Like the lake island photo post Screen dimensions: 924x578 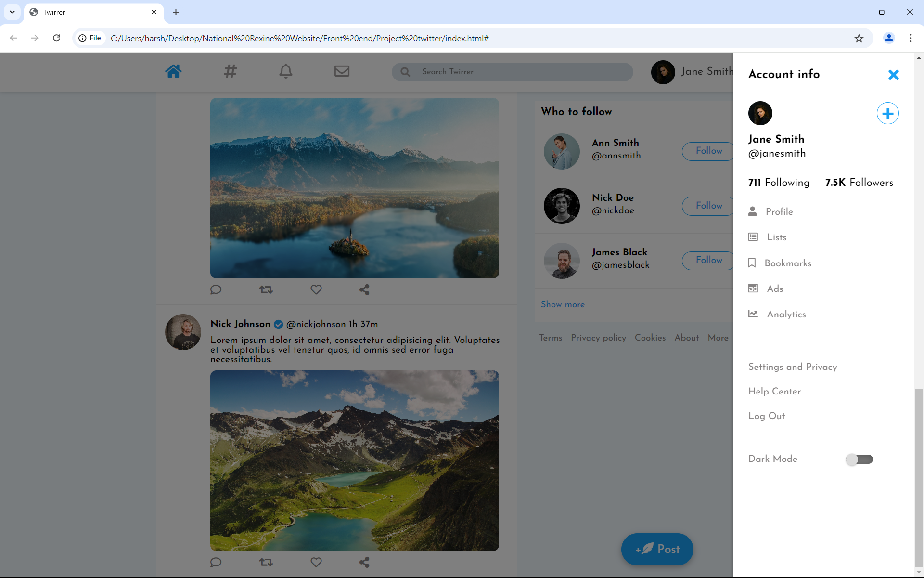(316, 289)
